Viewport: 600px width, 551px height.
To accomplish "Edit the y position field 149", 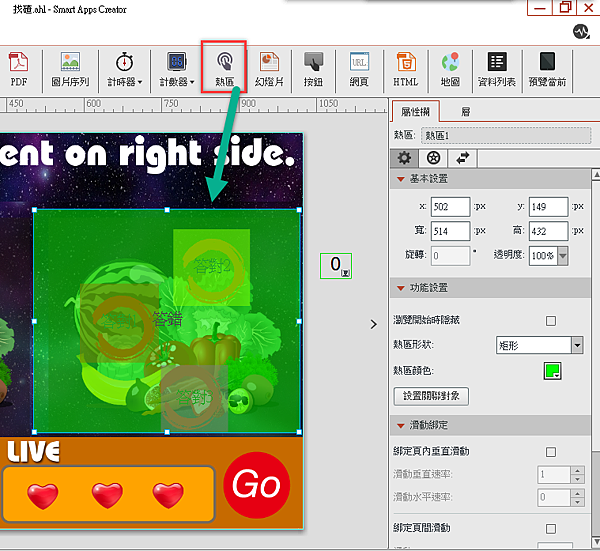I will (548, 207).
